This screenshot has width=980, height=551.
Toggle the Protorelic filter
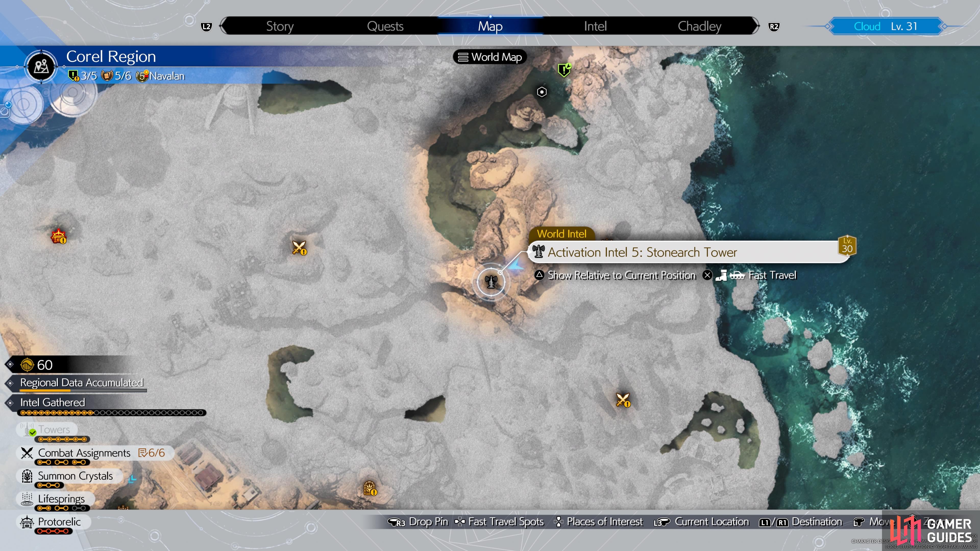click(53, 522)
